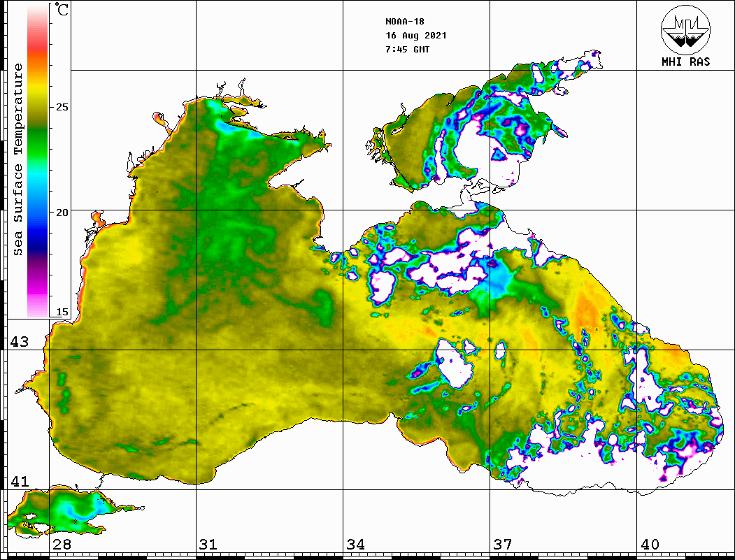Click the temperature color scale bar
The height and width of the screenshot is (560, 735).
click(38, 161)
